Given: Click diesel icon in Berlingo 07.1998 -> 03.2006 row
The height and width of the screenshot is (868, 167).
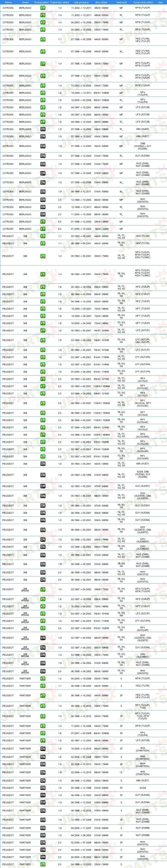Looking at the screenshot, I should (43, 183).
